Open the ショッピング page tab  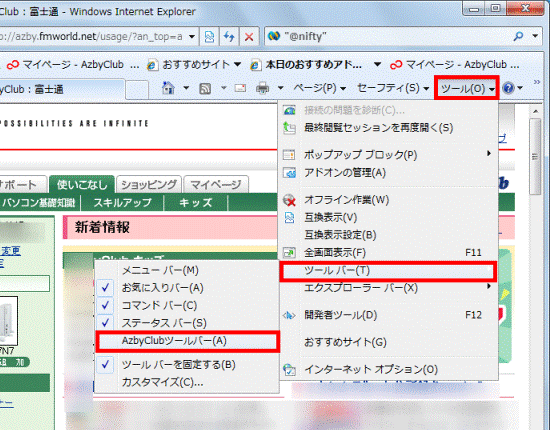[x=149, y=184]
